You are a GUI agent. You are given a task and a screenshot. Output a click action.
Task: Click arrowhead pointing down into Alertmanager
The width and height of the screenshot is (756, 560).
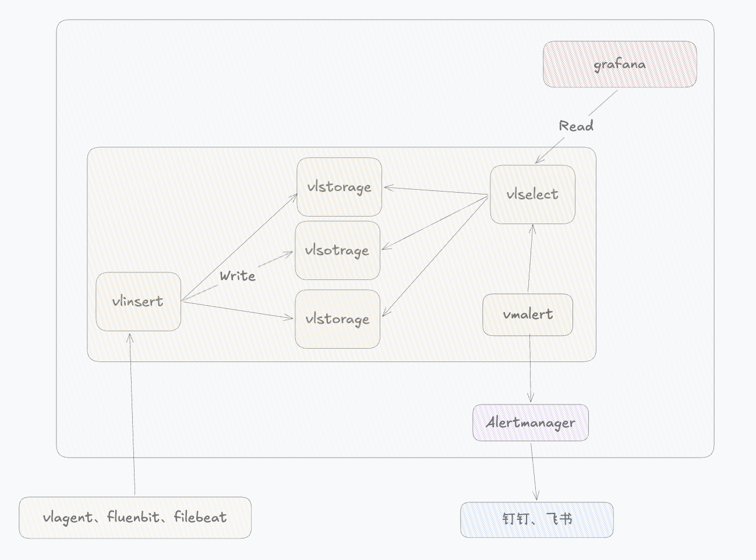(531, 399)
